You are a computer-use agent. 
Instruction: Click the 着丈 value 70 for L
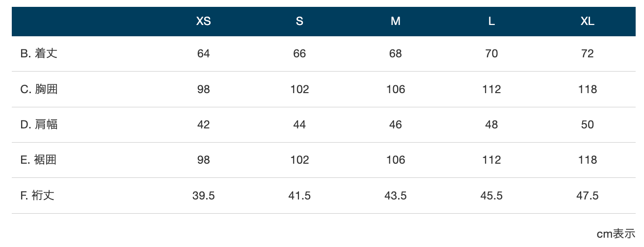(491, 53)
